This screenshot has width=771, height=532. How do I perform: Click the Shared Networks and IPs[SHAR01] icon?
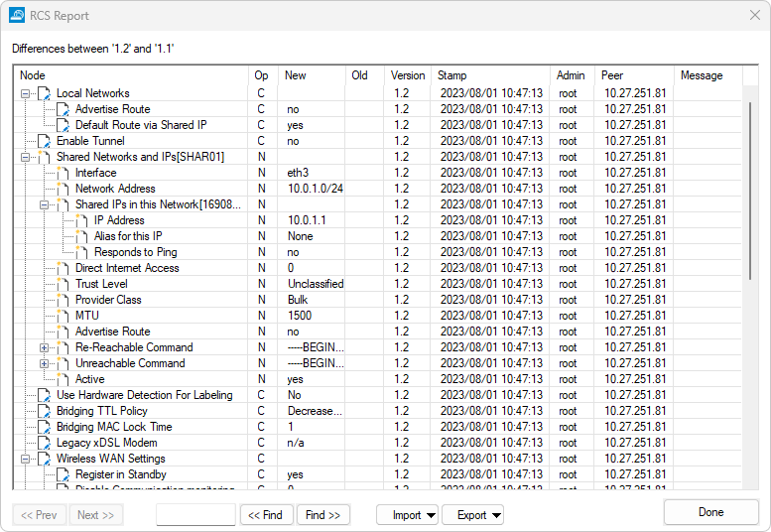click(45, 157)
